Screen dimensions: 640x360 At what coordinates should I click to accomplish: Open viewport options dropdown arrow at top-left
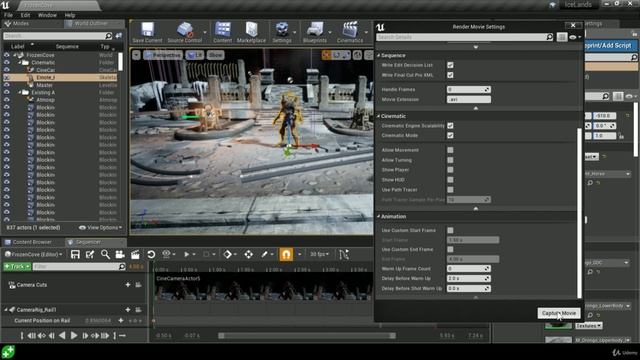136,55
